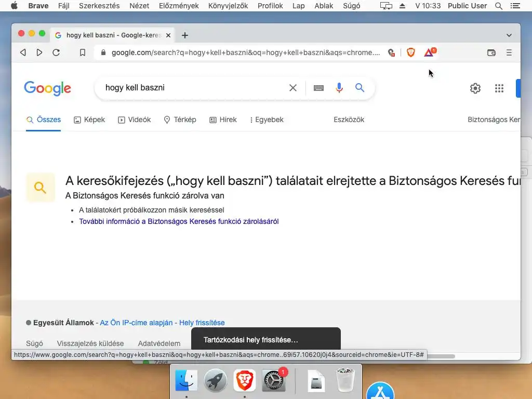Close the Google search tab

coord(168,35)
